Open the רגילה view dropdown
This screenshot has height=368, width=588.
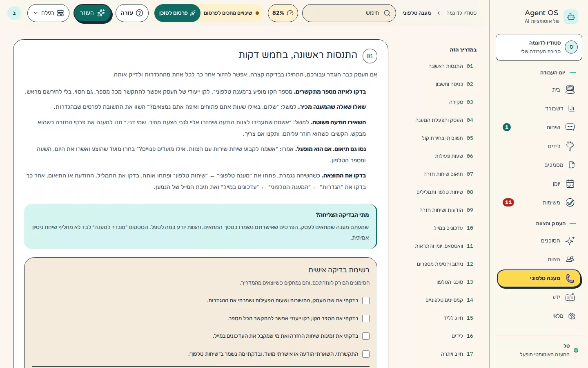click(48, 13)
